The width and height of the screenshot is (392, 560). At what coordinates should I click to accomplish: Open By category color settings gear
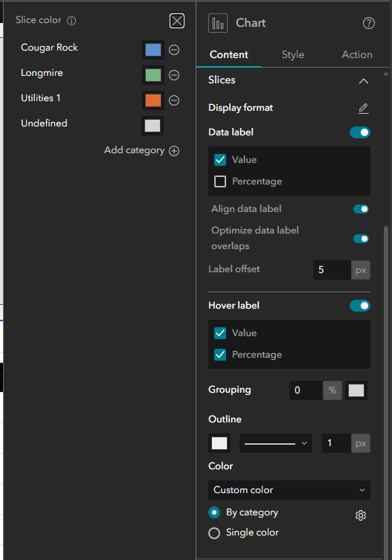[361, 515]
